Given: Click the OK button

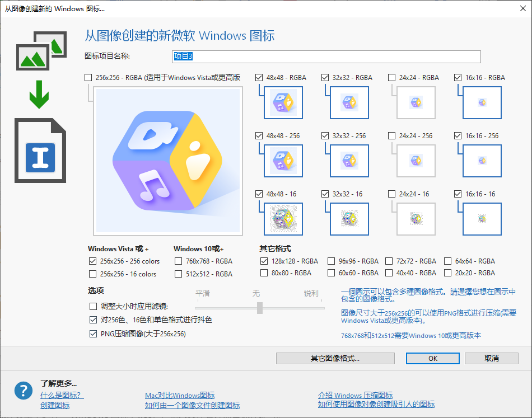Looking at the screenshot, I should click(x=432, y=358).
